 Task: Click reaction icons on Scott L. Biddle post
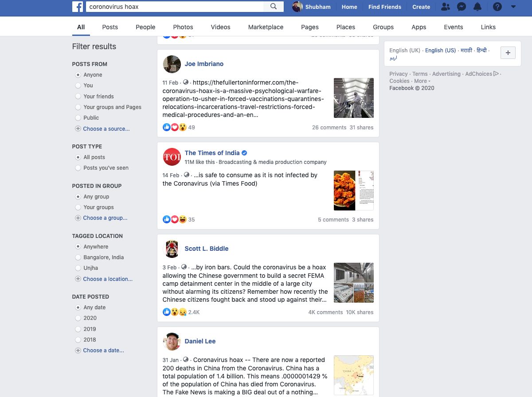[x=175, y=312]
